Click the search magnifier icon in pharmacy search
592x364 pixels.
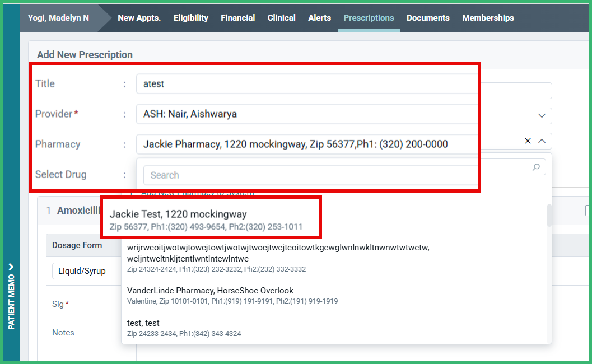pyautogui.click(x=536, y=167)
